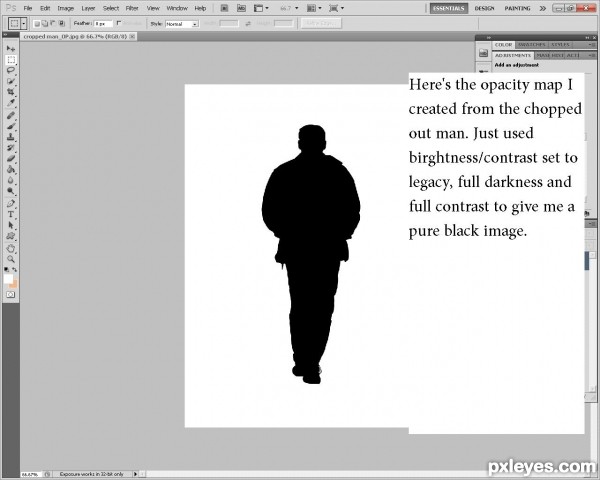Open the Edit menu
Viewport: 600px width, 480px height.
[45, 8]
